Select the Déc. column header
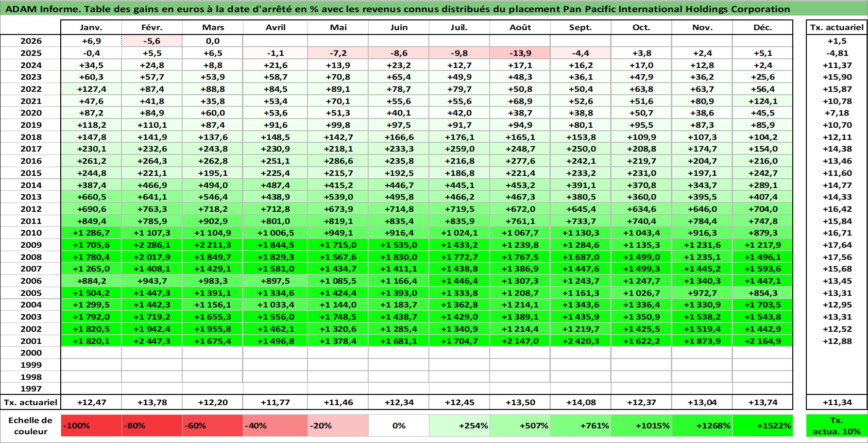The width and height of the screenshot is (868, 443). 763,28
